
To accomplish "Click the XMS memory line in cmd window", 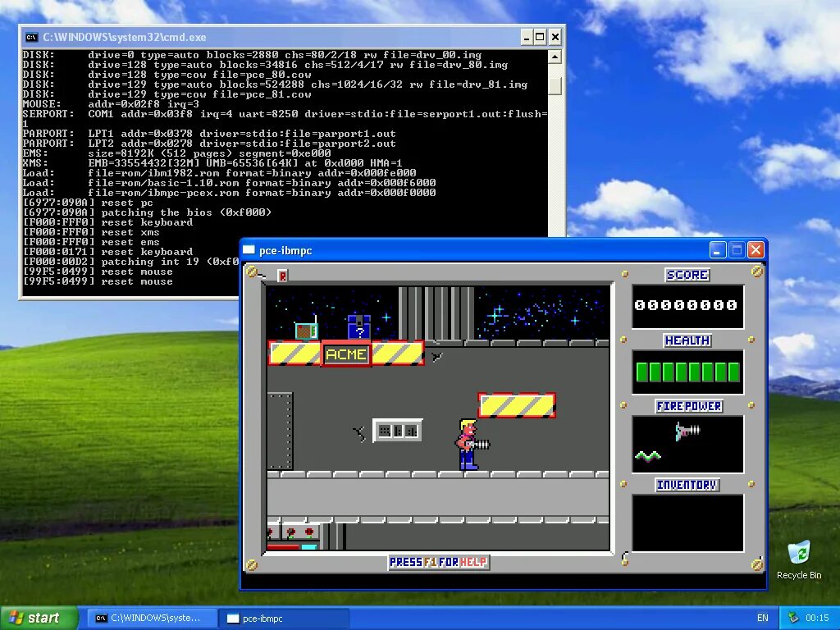I will tap(212, 163).
